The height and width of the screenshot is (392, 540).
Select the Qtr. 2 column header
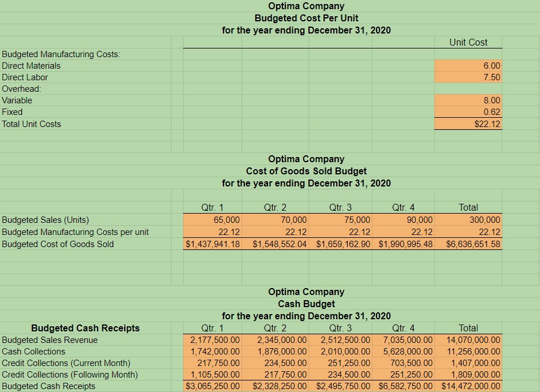(x=272, y=207)
